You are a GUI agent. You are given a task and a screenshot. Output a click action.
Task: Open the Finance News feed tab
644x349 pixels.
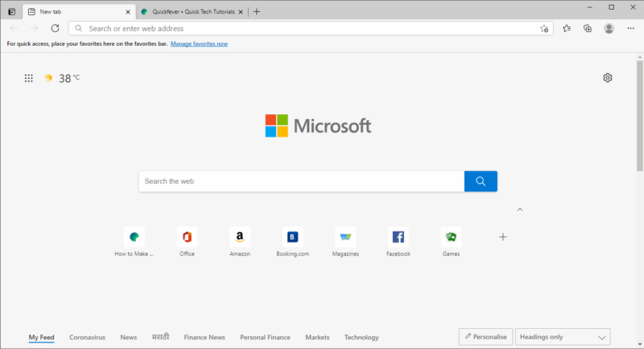(x=204, y=337)
